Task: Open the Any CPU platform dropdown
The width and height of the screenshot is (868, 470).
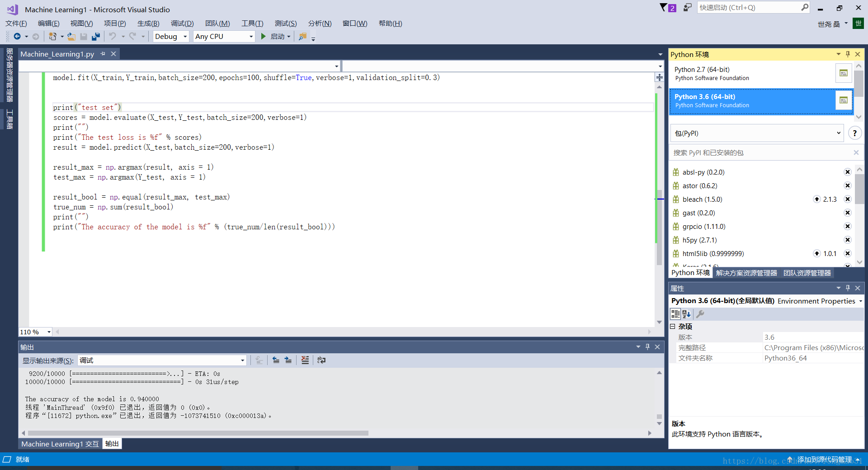Action: coord(224,37)
